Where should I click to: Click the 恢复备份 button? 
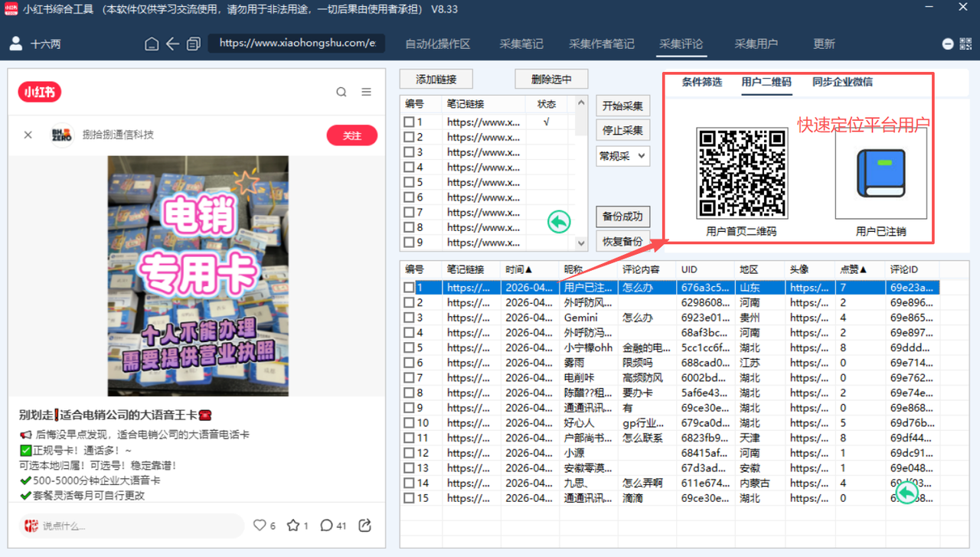point(622,241)
